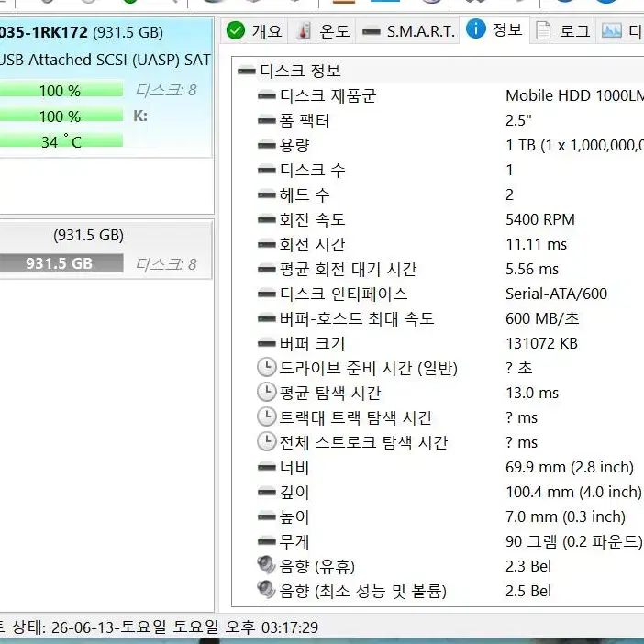Click the status bar timestamp 오후 03:17:29
Screen dimensions: 644x644
pos(272,627)
